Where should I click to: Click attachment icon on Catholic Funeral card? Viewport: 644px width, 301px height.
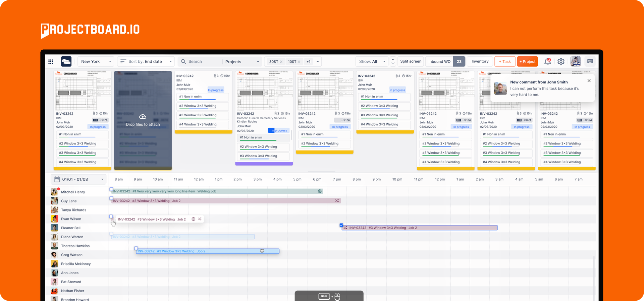coord(276,114)
